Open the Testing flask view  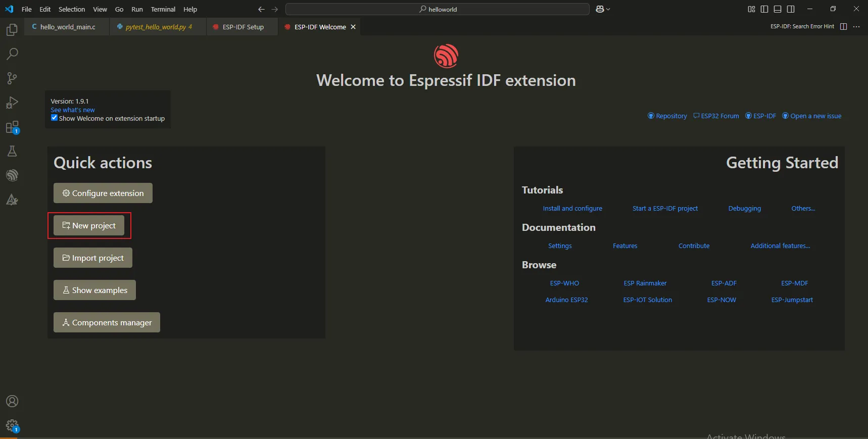point(12,151)
